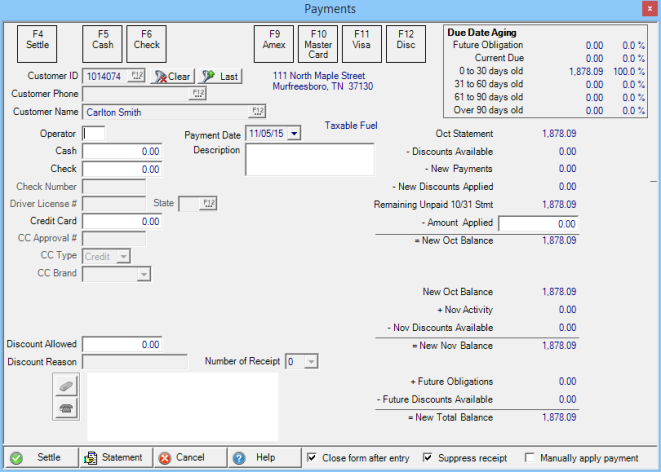Click the printer icon beside the receipt box

coord(66,407)
